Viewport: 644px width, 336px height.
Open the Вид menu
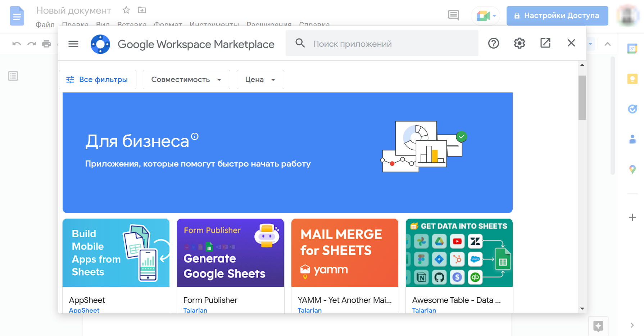point(103,24)
